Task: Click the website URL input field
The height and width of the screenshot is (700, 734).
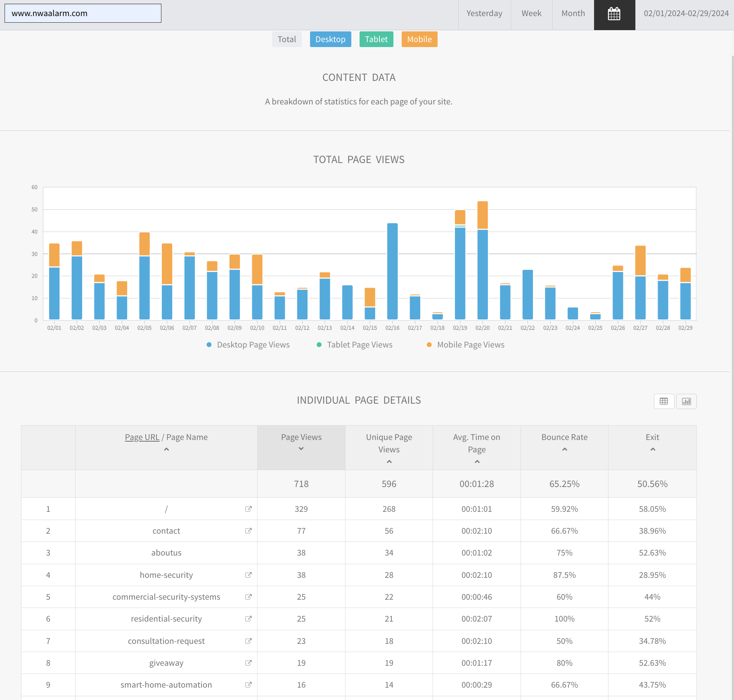Action: pos(83,13)
